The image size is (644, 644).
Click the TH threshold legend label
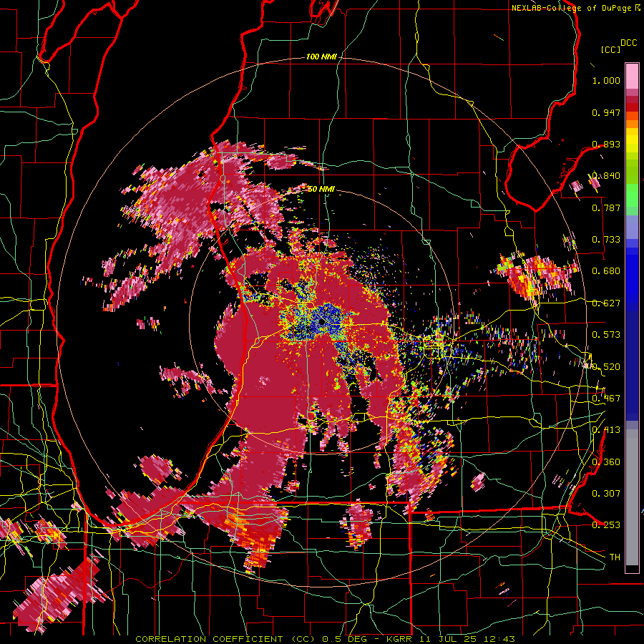click(615, 557)
